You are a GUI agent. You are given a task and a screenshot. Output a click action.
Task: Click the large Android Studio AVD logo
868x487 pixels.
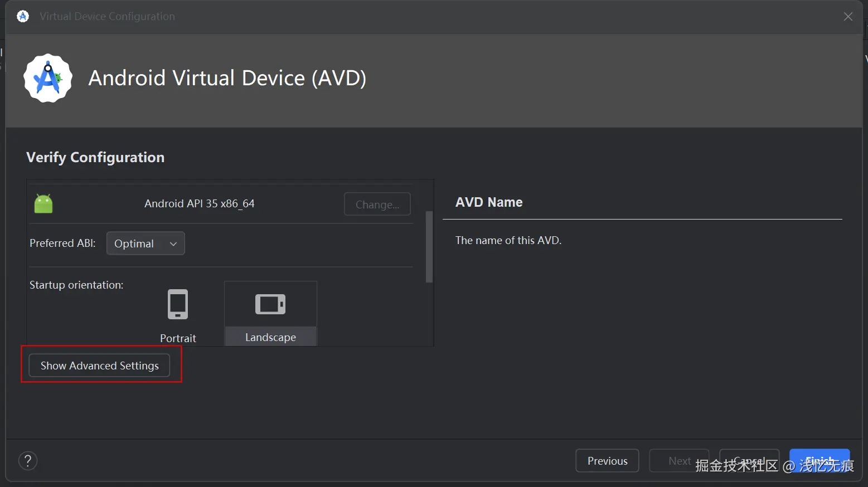tap(48, 78)
